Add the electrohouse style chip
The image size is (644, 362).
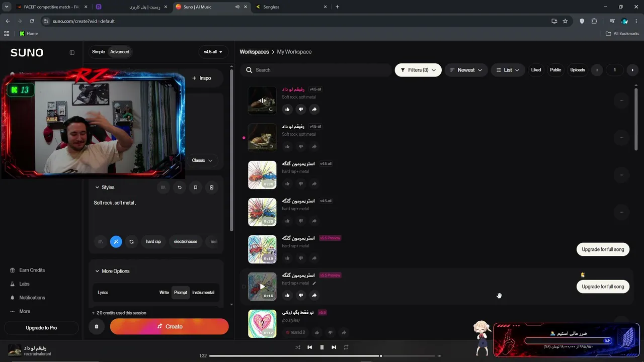point(186,242)
